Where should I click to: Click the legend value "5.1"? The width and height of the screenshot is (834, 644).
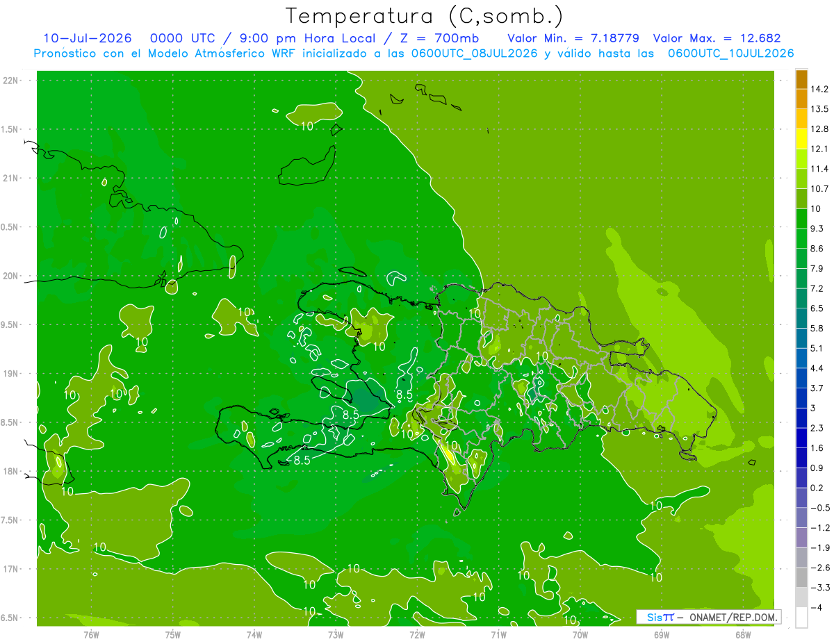pyautogui.click(x=817, y=348)
